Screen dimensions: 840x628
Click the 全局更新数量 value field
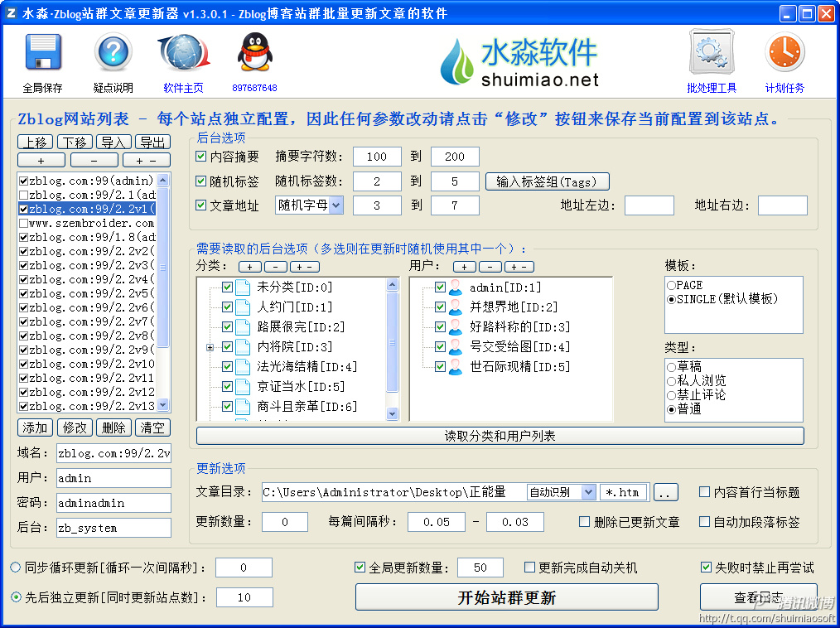tap(480, 568)
